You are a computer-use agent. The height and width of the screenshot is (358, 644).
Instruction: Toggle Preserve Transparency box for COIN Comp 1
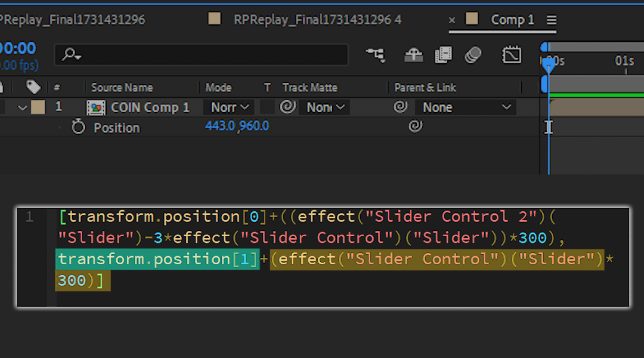click(x=268, y=107)
